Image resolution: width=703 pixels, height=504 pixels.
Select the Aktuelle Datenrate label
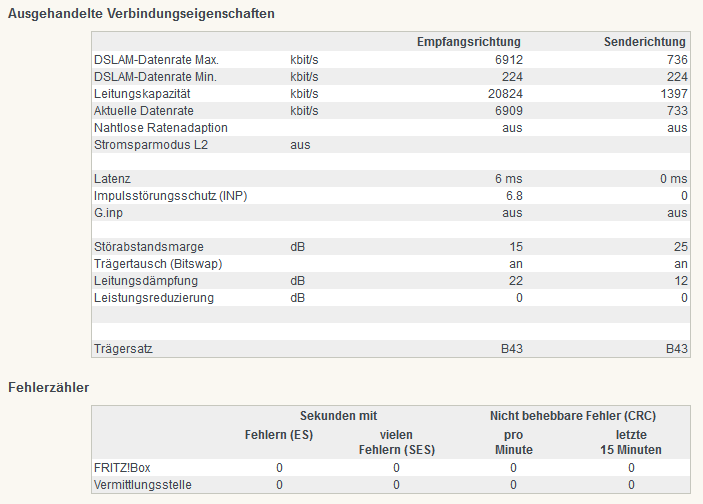[143, 111]
